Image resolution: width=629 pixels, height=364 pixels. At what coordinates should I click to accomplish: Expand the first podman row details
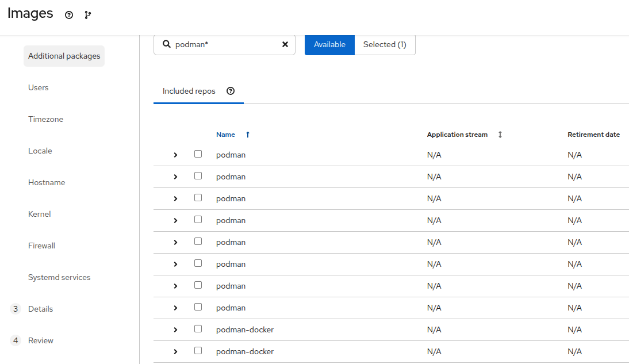coord(175,155)
